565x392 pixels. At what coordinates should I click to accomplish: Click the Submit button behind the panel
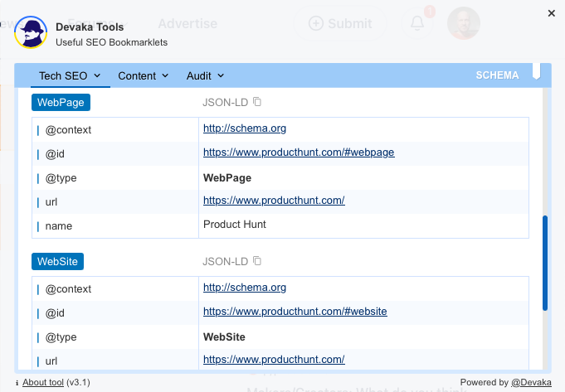[340, 23]
